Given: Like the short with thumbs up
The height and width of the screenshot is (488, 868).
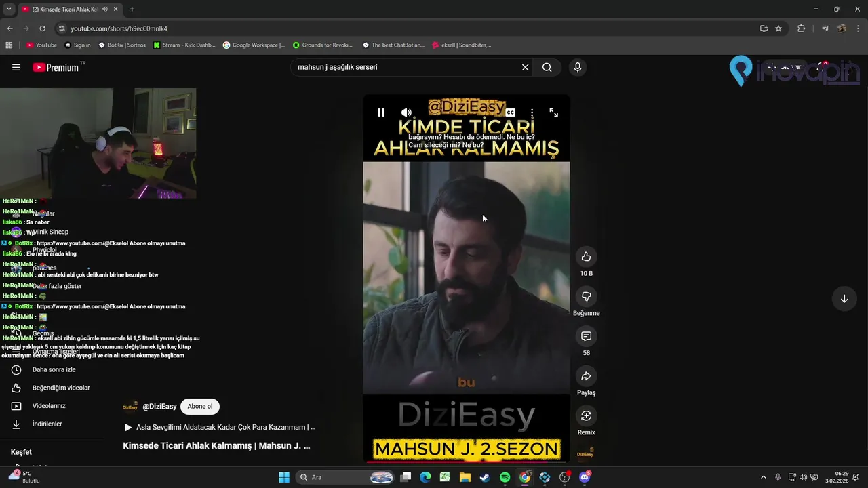Looking at the screenshot, I should (587, 256).
